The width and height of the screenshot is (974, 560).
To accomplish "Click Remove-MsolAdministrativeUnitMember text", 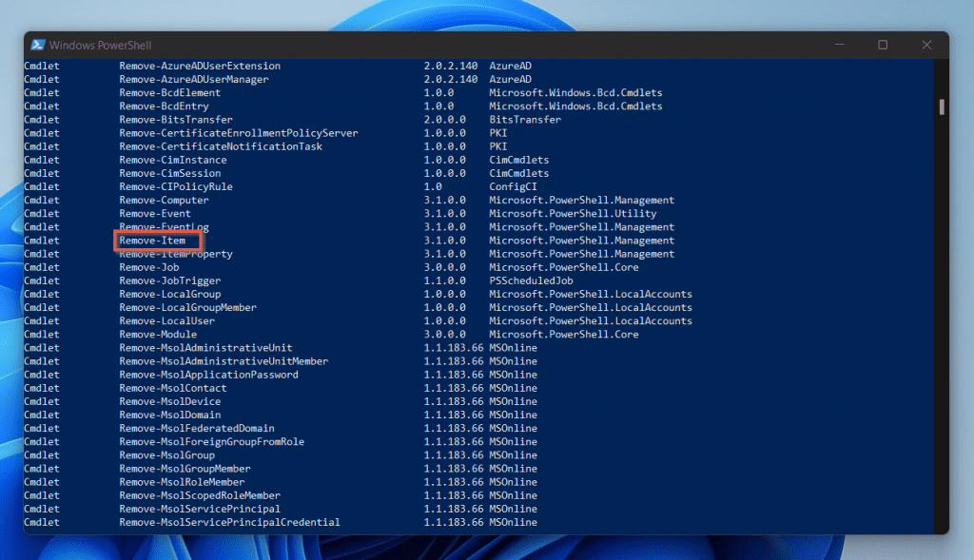I will pyautogui.click(x=224, y=362).
